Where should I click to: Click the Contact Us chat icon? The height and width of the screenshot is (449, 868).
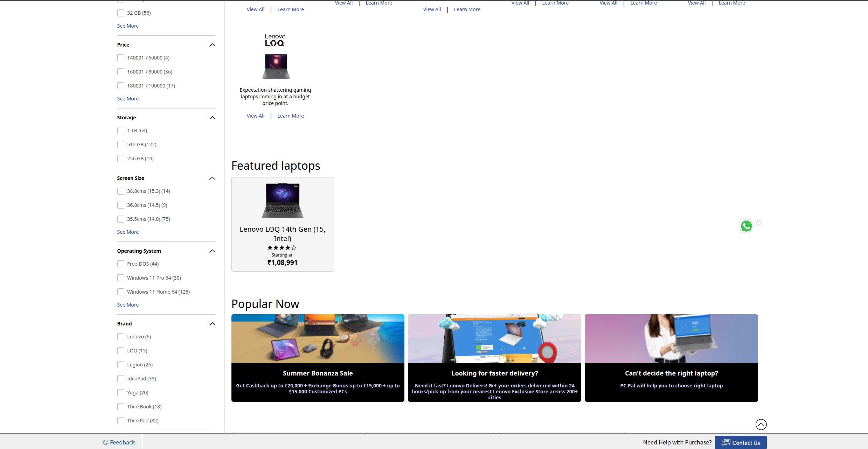726,442
